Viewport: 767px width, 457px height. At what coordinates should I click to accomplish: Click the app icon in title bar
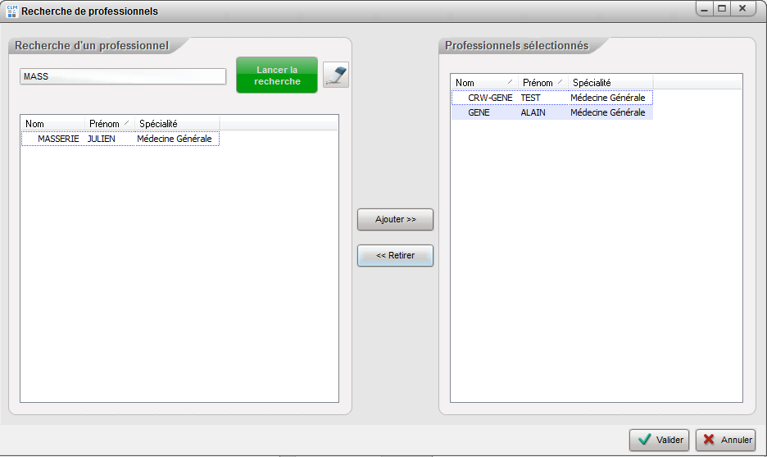pos(11,11)
